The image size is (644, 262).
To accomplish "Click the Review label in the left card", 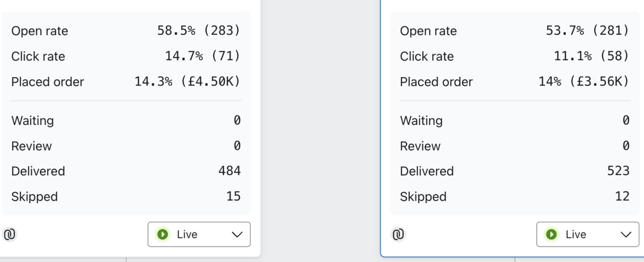I will 31,146.
